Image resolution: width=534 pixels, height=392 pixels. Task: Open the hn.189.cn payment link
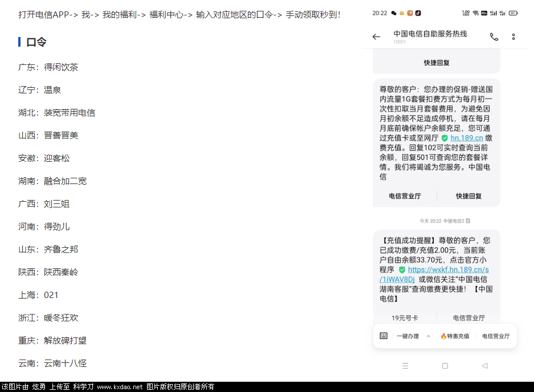467,138
